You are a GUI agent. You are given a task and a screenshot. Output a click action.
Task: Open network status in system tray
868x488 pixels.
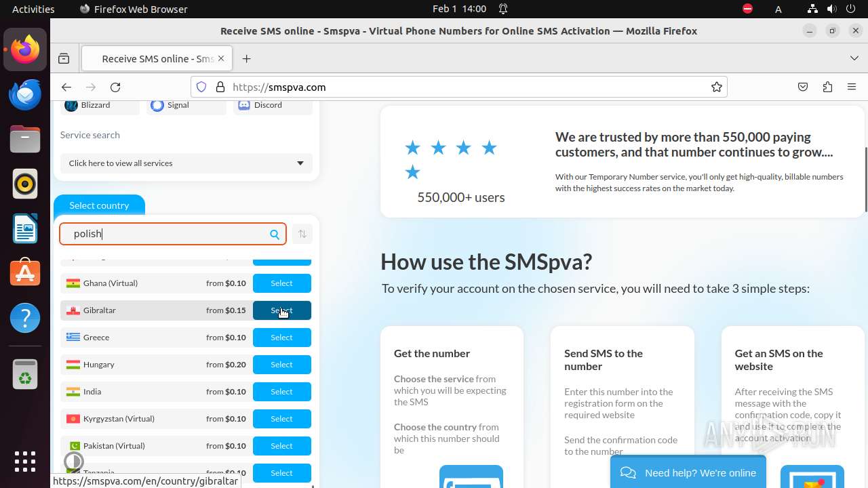coord(812,9)
